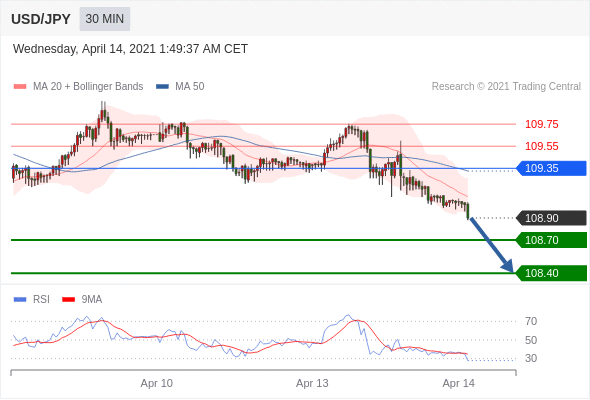Viewport: 590px width, 400px height.
Task: Click the USD/JPY pair title
Action: pos(41,19)
